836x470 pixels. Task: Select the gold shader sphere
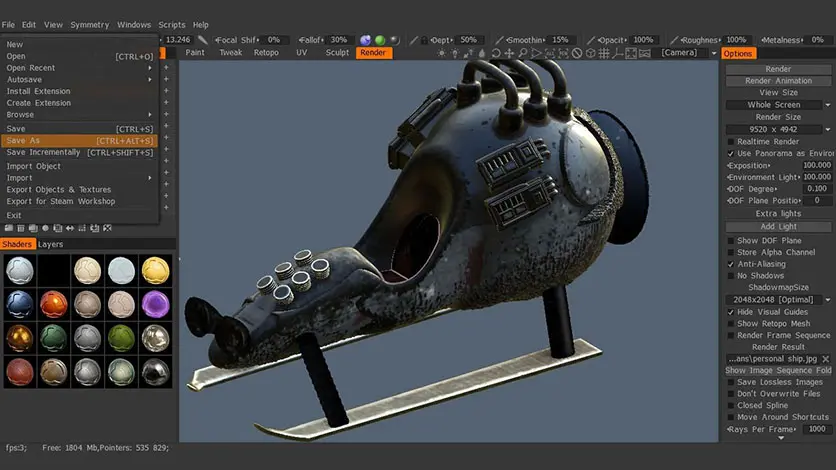point(155,271)
